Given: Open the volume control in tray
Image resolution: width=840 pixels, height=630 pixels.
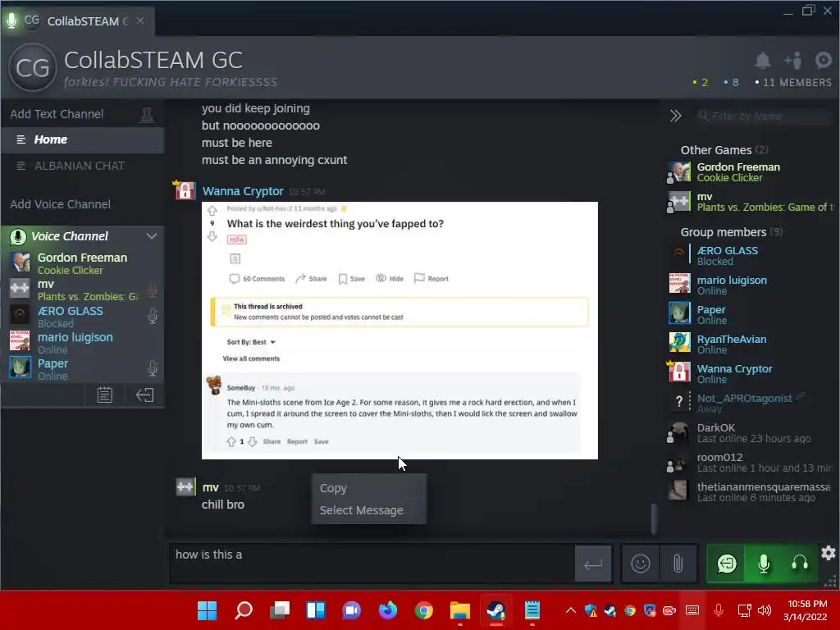Looking at the screenshot, I should [x=765, y=610].
